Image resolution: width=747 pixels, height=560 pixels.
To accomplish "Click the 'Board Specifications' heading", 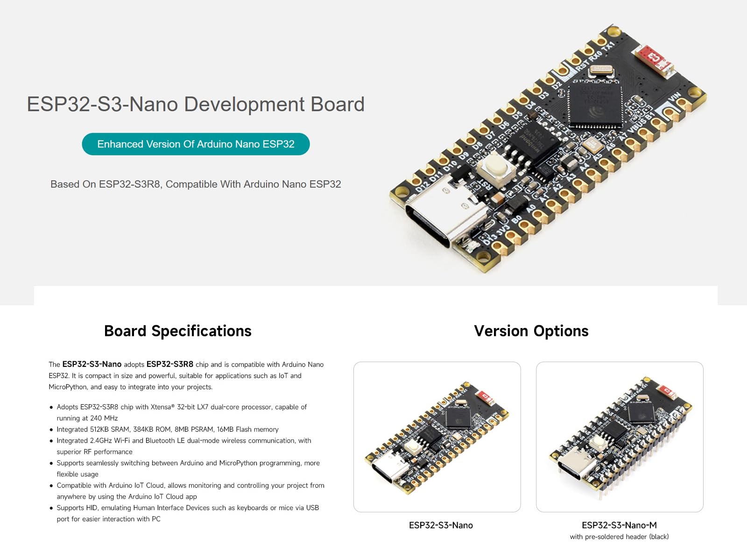I will pyautogui.click(x=178, y=331).
